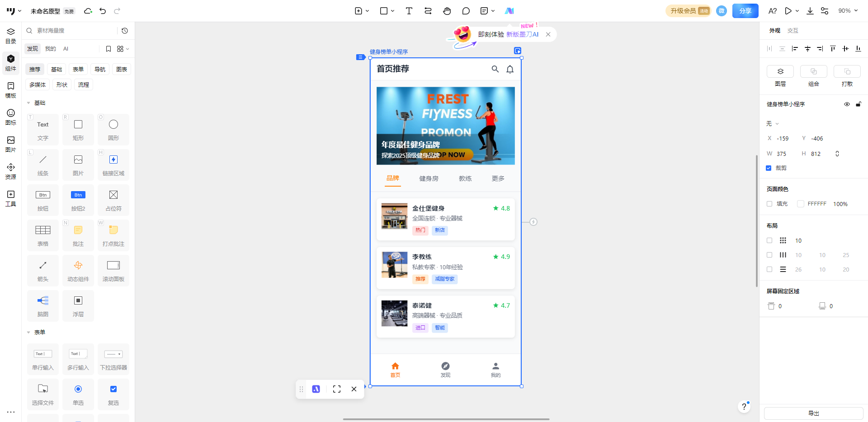
Task: Pick the 表格 table component
Action: point(43,235)
